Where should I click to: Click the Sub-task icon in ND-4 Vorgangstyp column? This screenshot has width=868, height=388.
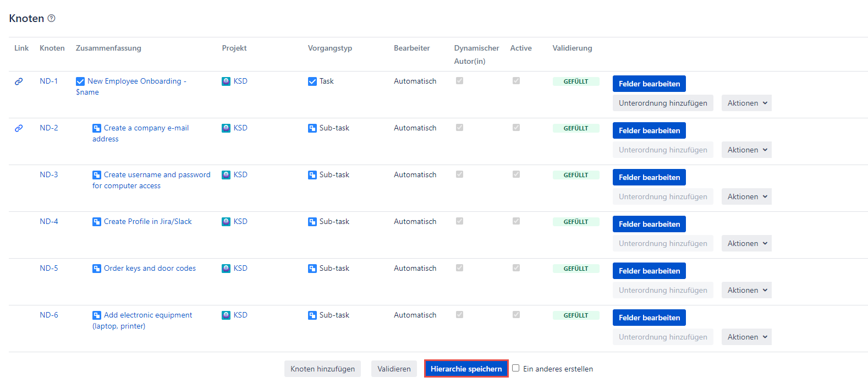click(312, 222)
